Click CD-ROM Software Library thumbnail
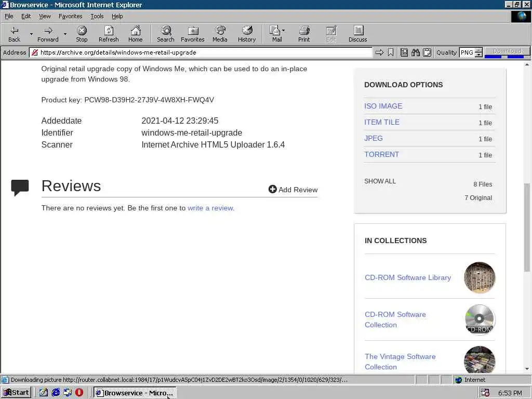The image size is (532, 399). pos(480,277)
